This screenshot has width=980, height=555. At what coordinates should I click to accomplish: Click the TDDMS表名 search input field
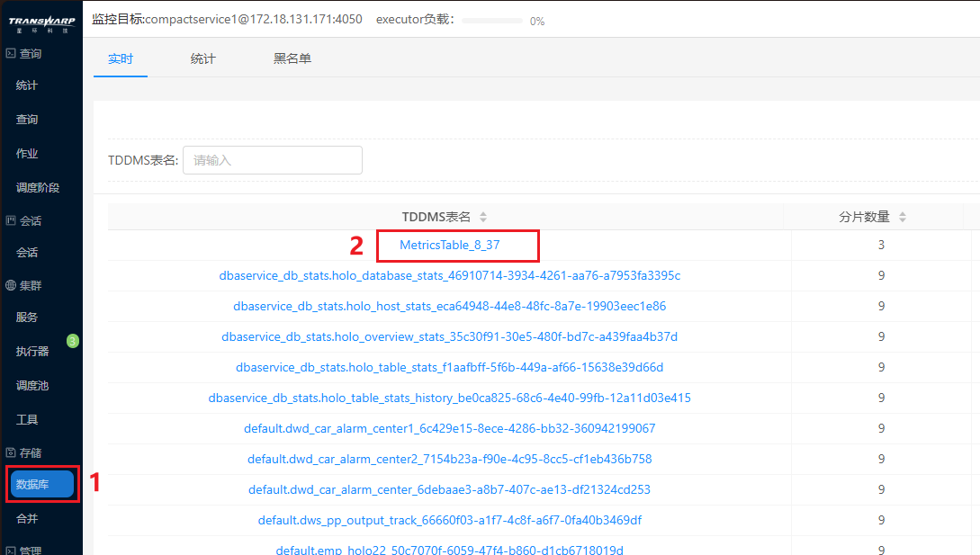[272, 160]
